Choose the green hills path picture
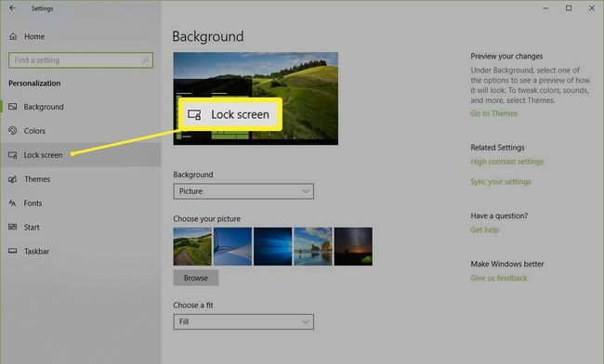The height and width of the screenshot is (364, 604). point(192,246)
